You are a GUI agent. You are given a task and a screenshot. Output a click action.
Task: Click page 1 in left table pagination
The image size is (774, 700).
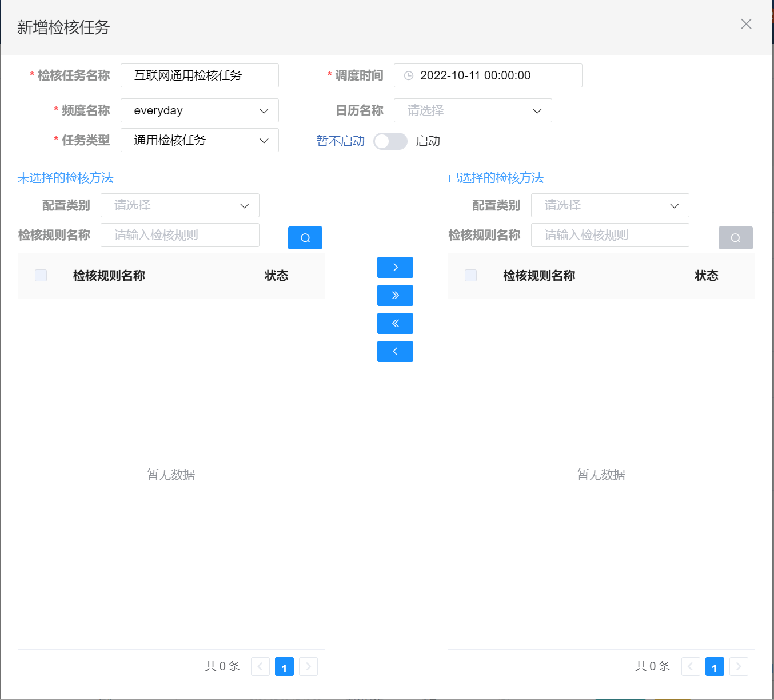284,667
